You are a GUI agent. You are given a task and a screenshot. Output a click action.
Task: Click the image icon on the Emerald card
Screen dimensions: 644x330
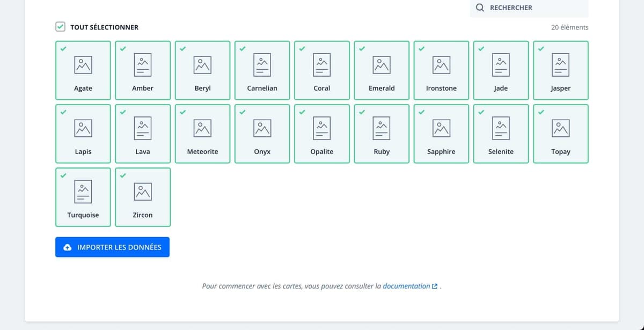381,65
